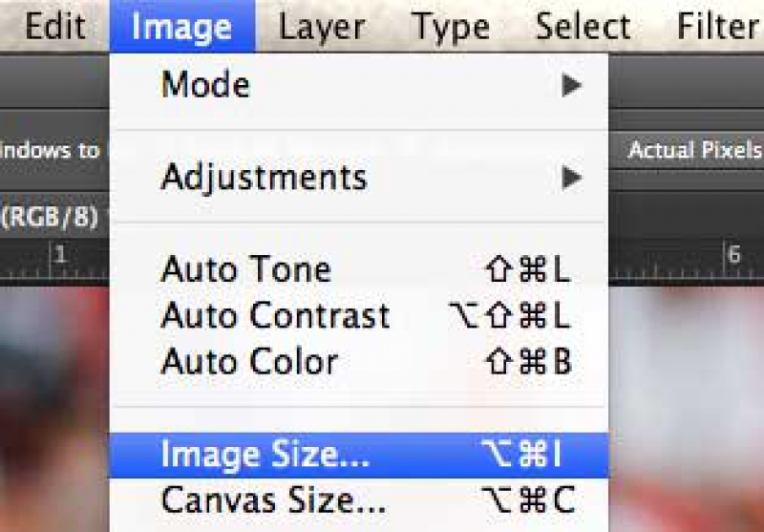Image resolution: width=764 pixels, height=532 pixels.
Task: Expand the Mode submenu arrow
Action: [571, 85]
